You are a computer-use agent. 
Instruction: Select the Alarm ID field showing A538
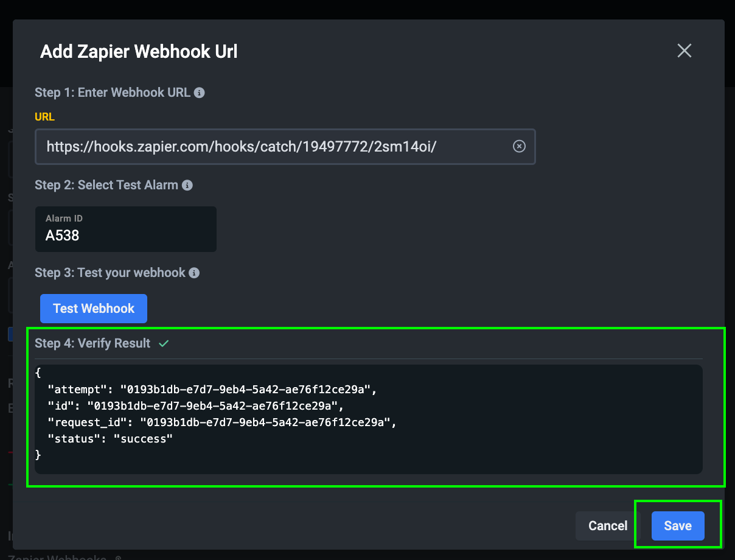[125, 229]
